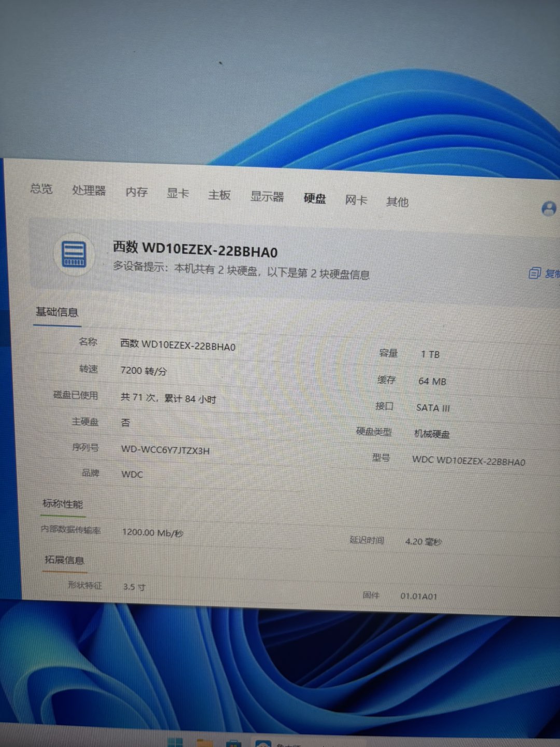
Task: Select the capacity value 1 TB
Action: (430, 354)
